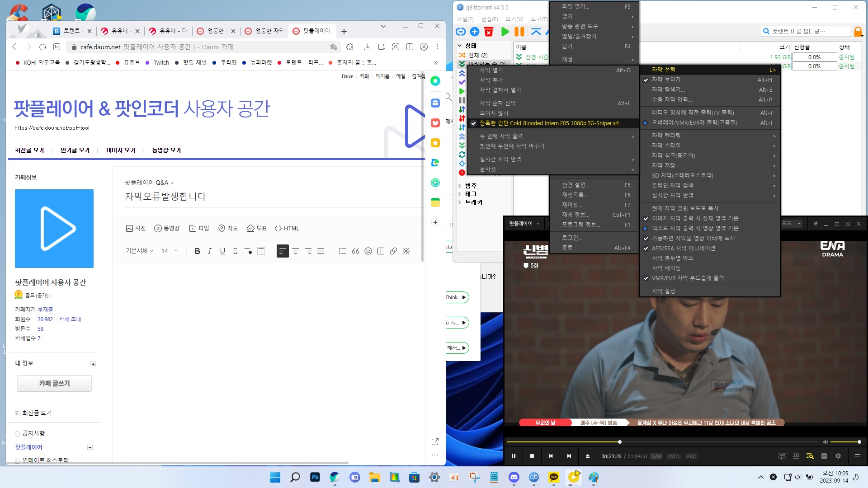Click the insert table icon in editor

[381, 251]
